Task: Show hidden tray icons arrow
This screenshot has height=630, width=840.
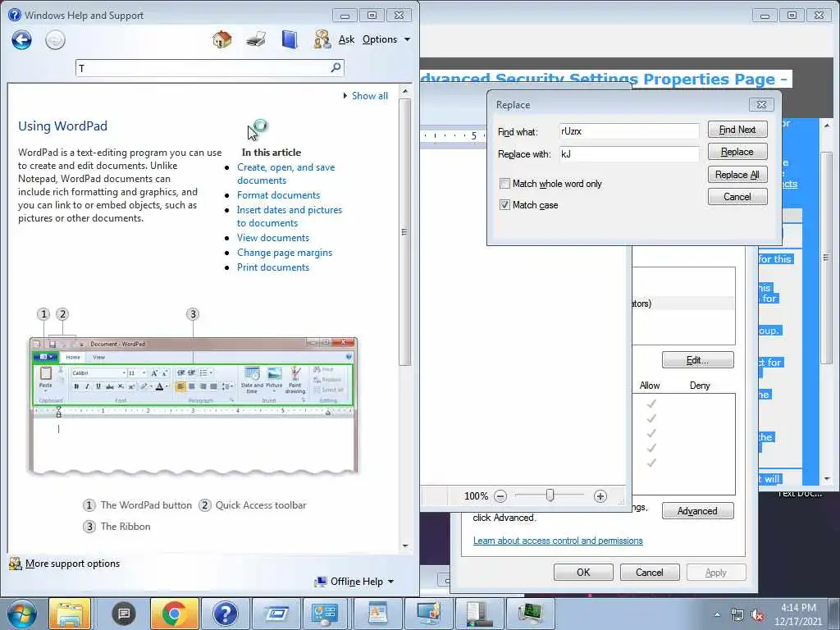Action: click(x=717, y=614)
